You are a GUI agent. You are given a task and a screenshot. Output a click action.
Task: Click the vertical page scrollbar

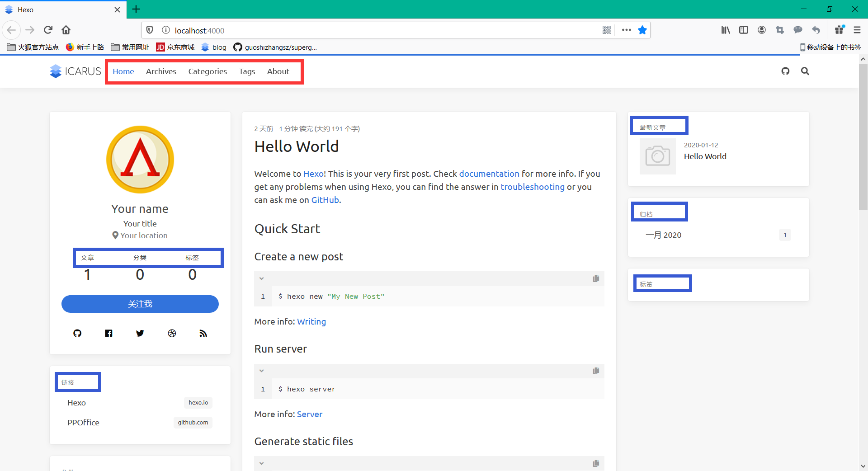pos(863,136)
